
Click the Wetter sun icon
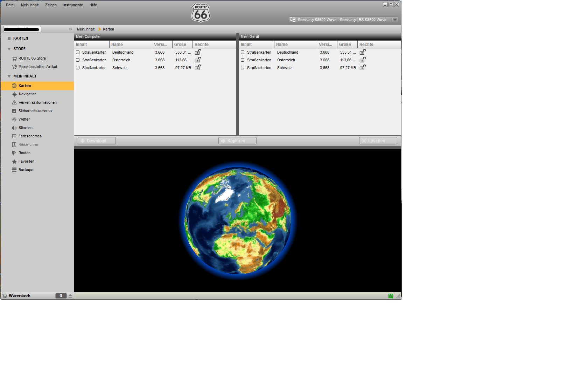(14, 120)
